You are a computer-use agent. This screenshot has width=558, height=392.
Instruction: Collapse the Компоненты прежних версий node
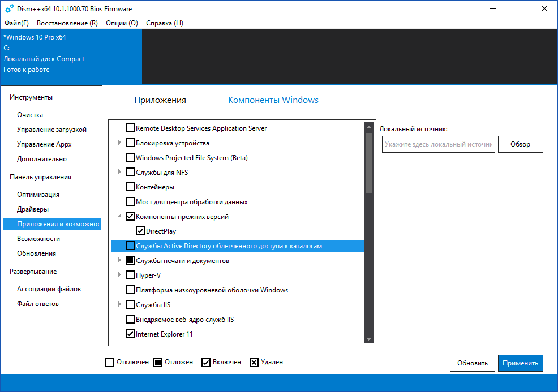[119, 216]
